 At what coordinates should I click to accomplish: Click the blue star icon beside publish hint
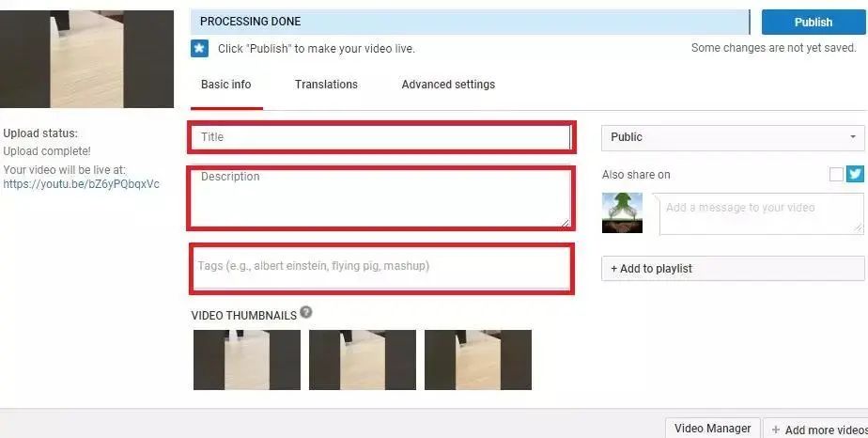click(200, 48)
